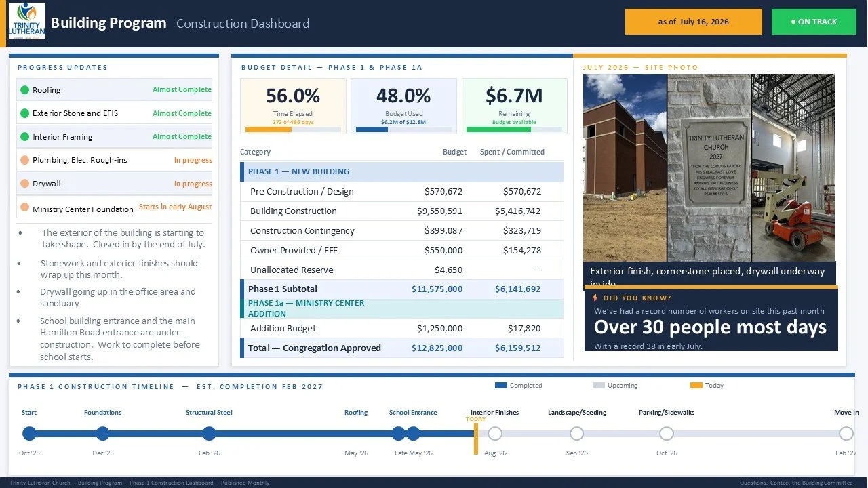Click the Building Construction budget $9,550,591
The image size is (868, 488).
click(439, 211)
